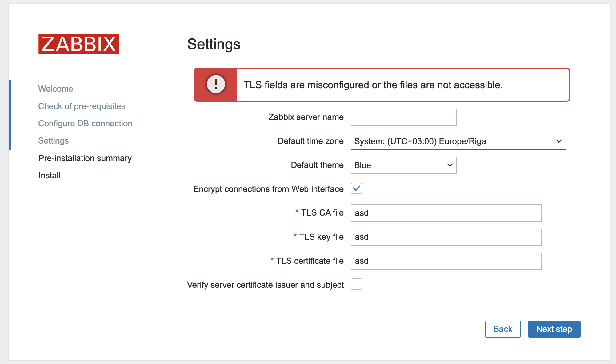Click into the TLS key file field
616x364 pixels.
(x=446, y=237)
